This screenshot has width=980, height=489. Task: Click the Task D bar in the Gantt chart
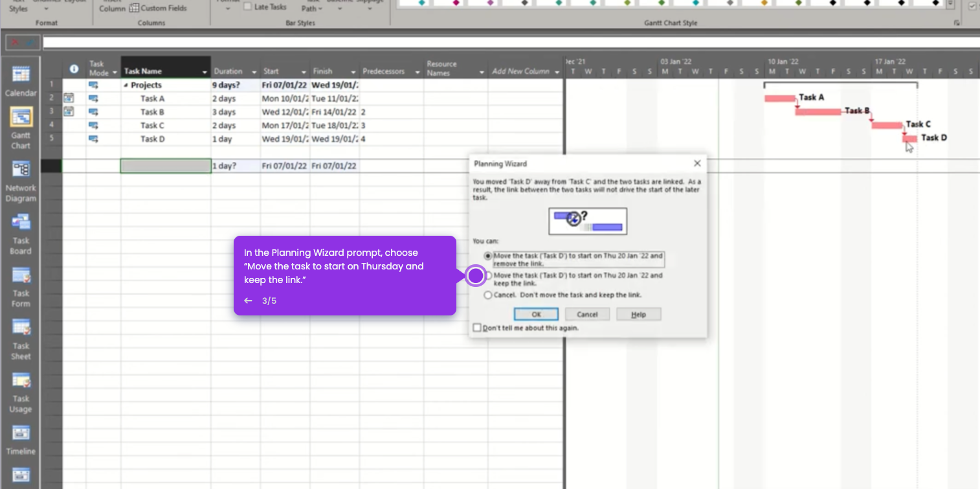[909, 138]
